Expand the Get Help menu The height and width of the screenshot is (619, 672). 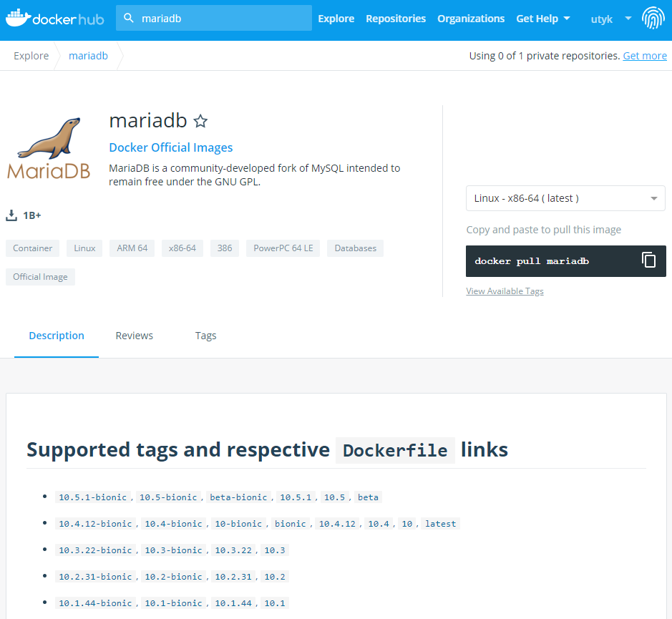click(x=543, y=19)
